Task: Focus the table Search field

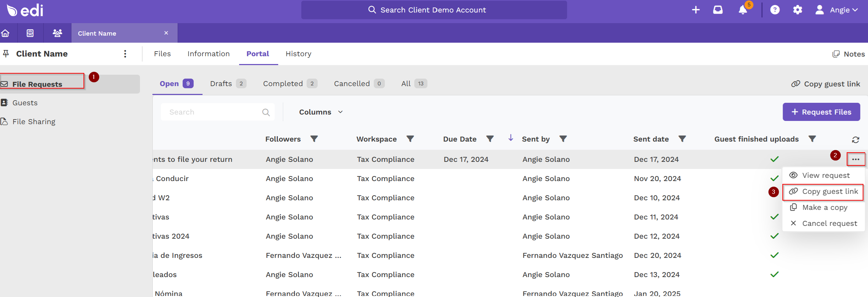Action: (x=217, y=112)
